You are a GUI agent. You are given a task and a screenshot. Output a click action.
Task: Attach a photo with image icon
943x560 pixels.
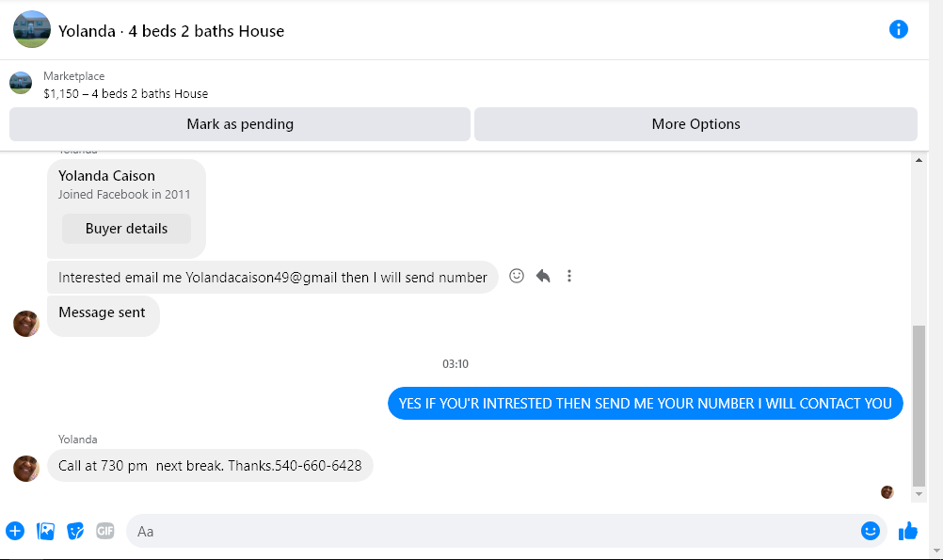46,531
